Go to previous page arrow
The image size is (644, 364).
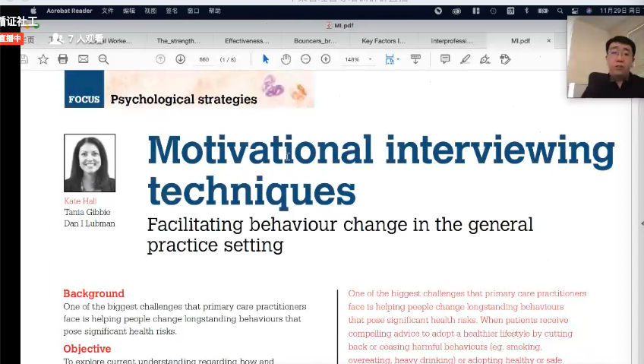click(160, 59)
